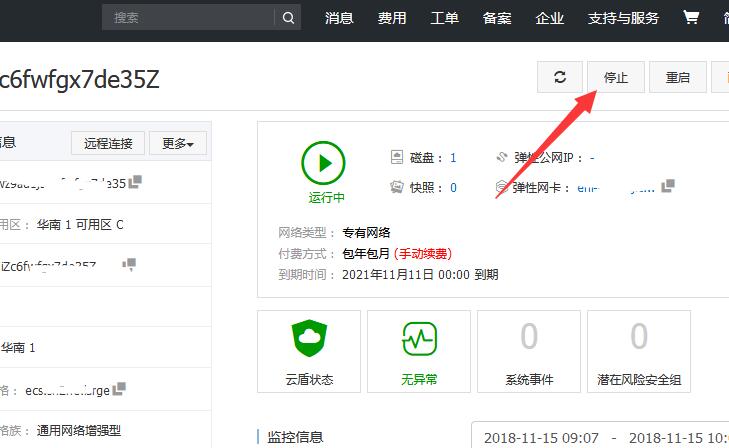729x448 pixels.
Task: Copy the 弹性网卡 ID using copy icon
Action: (x=668, y=186)
